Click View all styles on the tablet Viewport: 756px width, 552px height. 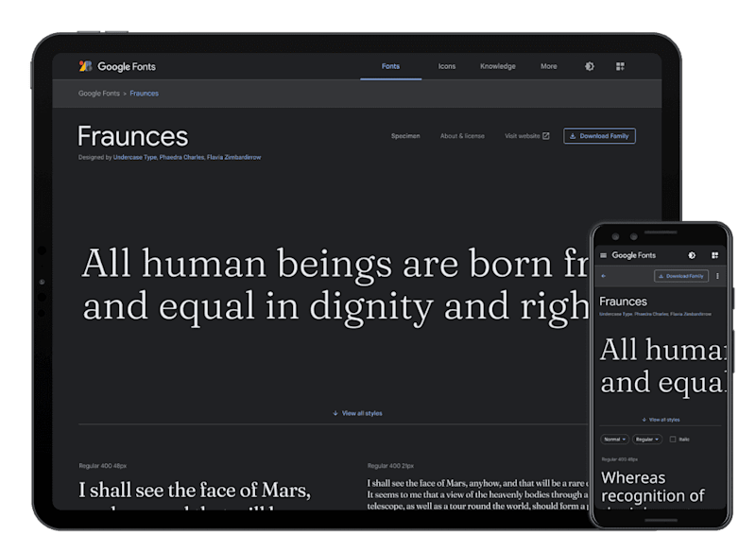coord(358,414)
